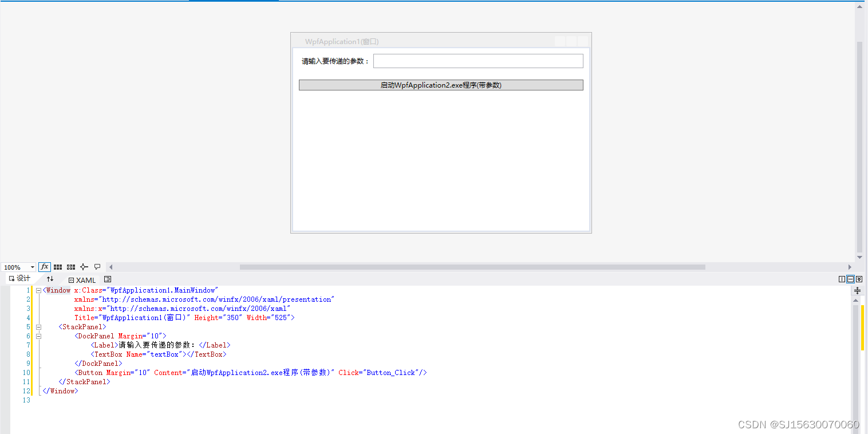Click the parameter text box in the window preview
This screenshot has width=868, height=434.
click(x=478, y=60)
